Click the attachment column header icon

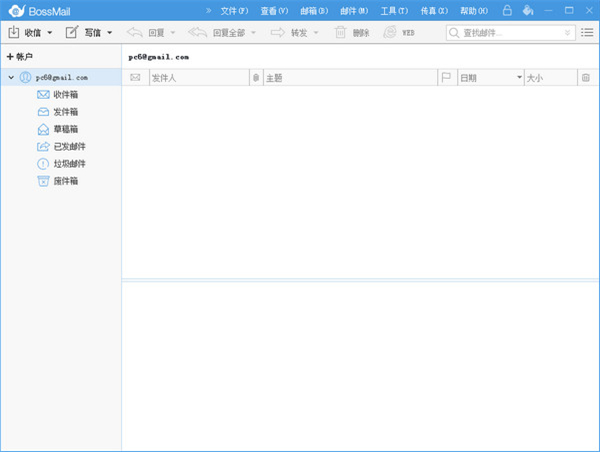[x=256, y=77]
